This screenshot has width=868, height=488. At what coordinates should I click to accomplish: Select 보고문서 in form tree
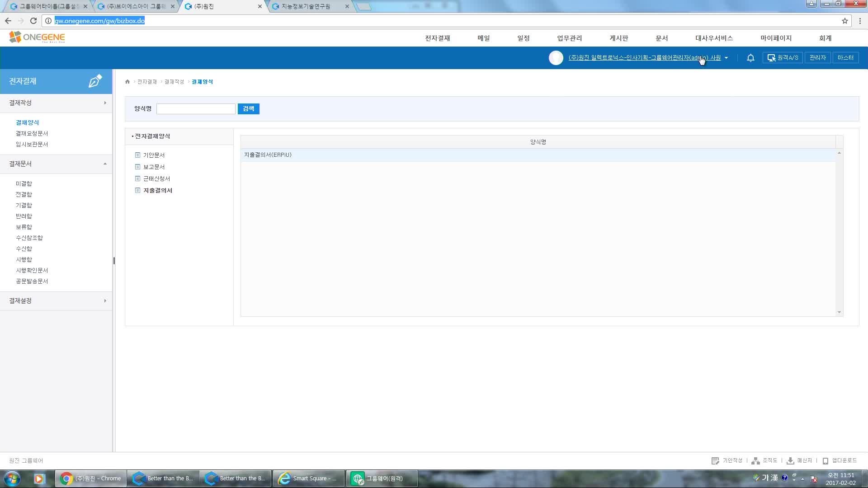(x=154, y=167)
